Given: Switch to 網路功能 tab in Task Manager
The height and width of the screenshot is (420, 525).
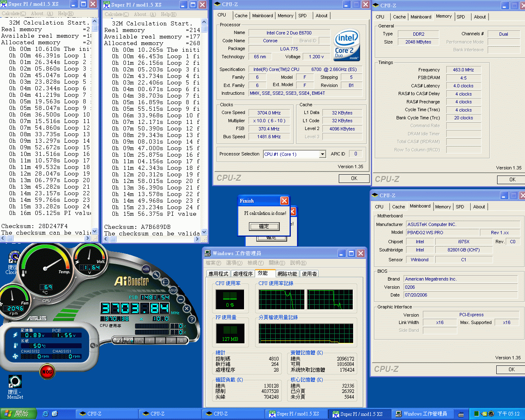Looking at the screenshot, I should pos(287,274).
